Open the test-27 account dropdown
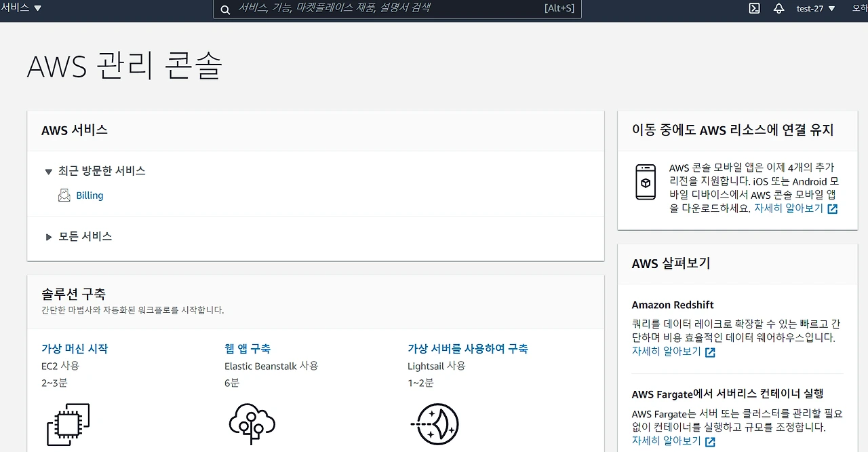The width and height of the screenshot is (868, 452). point(816,8)
